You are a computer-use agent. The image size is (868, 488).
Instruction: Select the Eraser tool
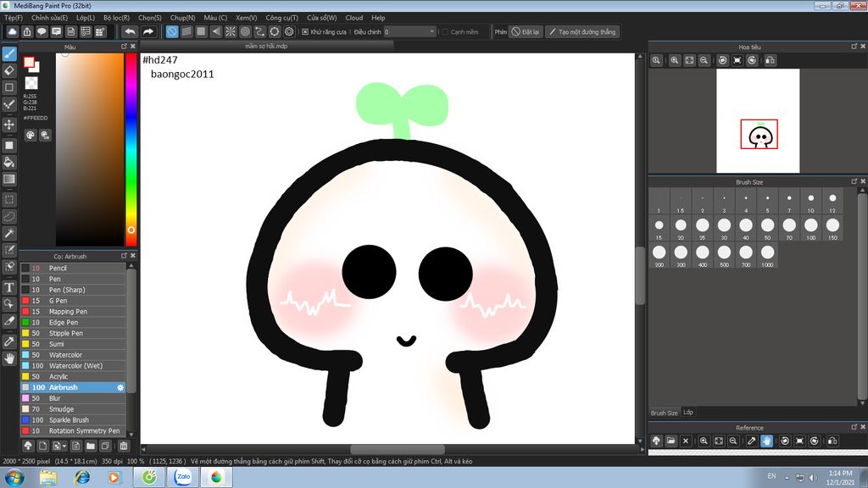click(9, 70)
